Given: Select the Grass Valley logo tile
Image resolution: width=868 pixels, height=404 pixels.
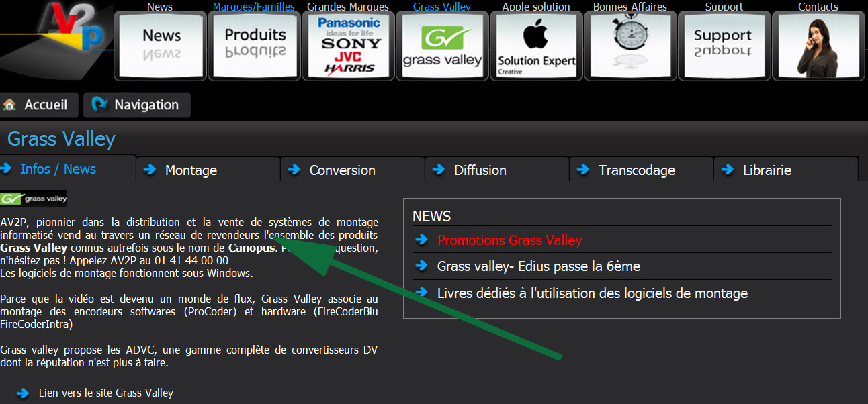Looking at the screenshot, I should pos(442,46).
